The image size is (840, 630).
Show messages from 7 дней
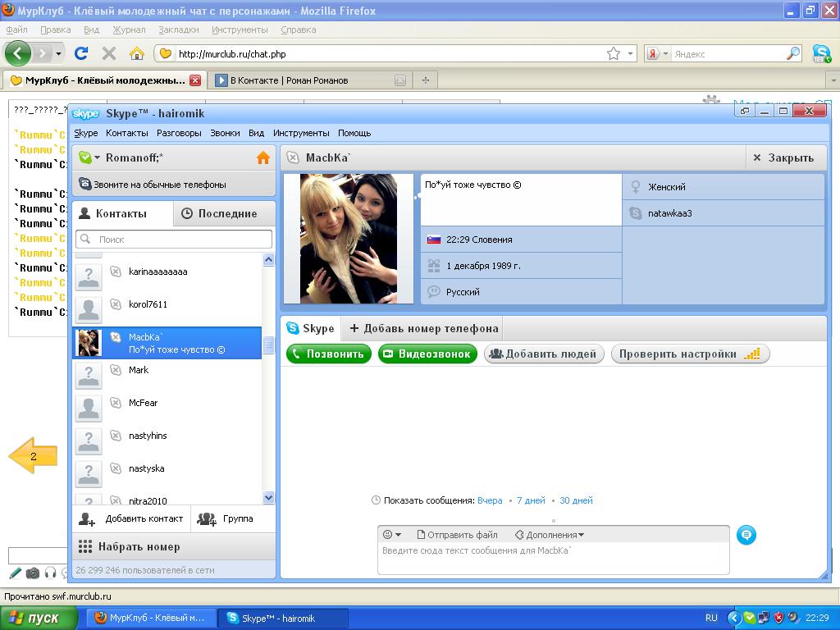tap(531, 500)
